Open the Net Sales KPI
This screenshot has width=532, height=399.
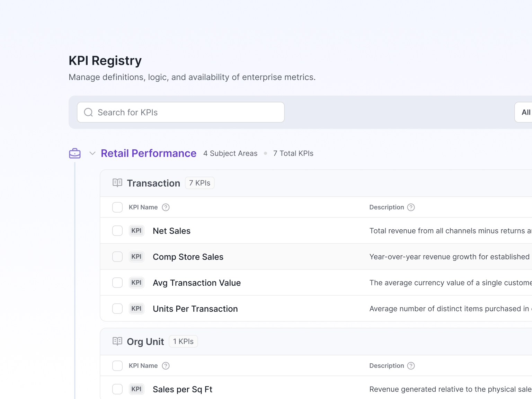click(171, 231)
